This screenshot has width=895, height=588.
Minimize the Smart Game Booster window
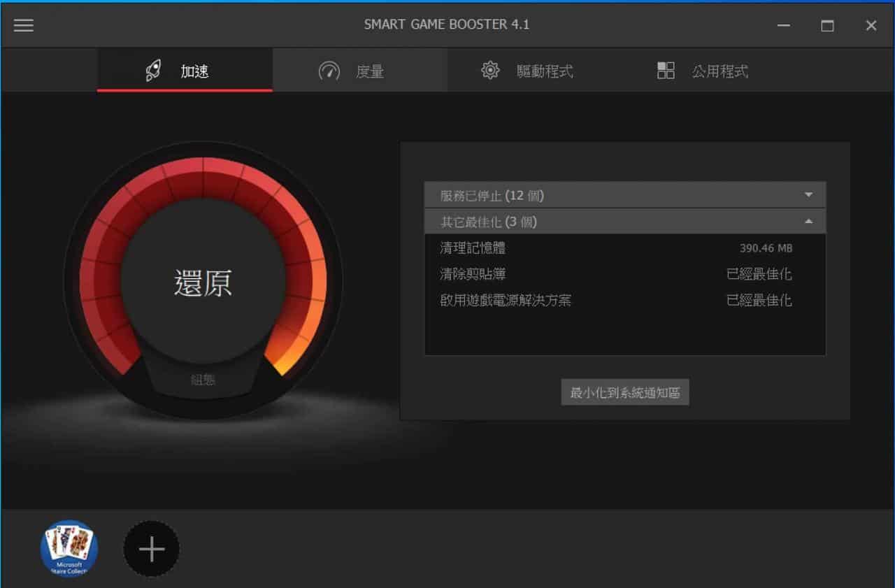coord(784,26)
